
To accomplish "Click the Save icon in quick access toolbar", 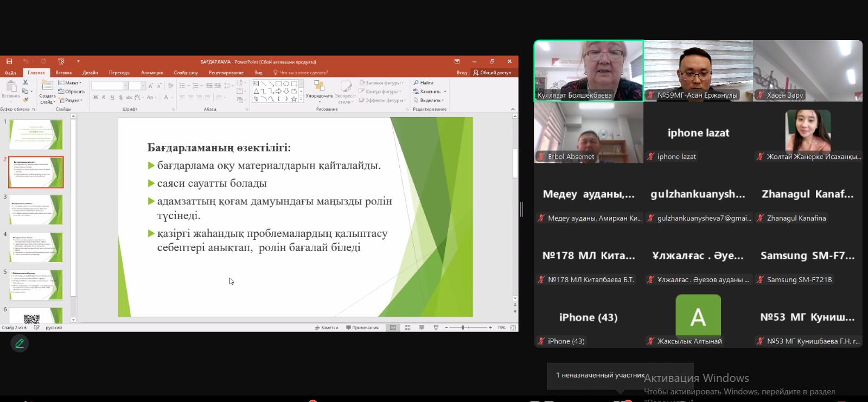I will coord(9,61).
